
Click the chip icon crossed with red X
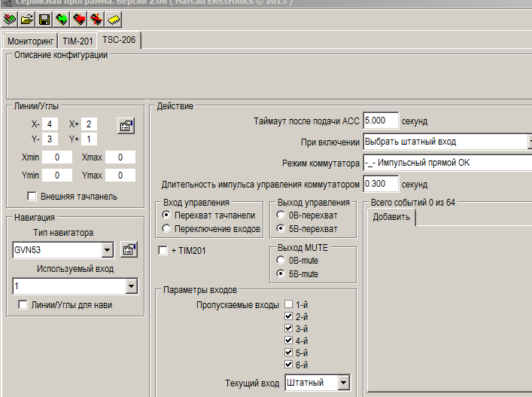pyautogui.click(x=96, y=20)
